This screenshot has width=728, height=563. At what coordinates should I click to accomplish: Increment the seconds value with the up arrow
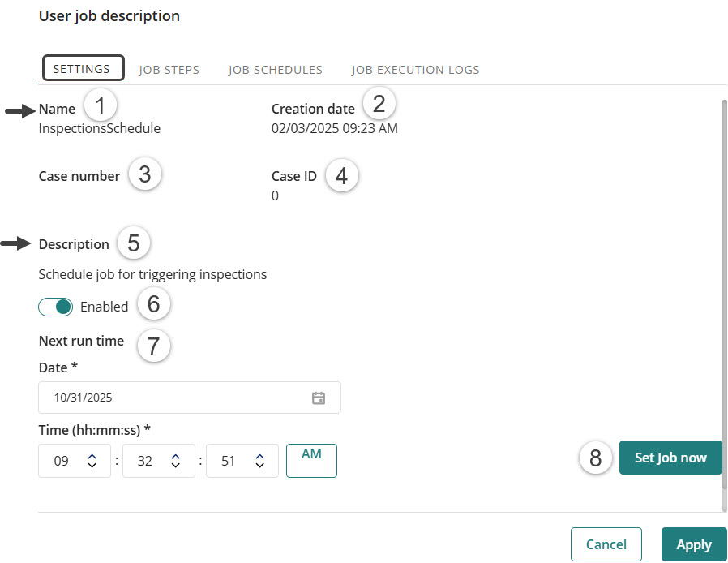(259, 454)
